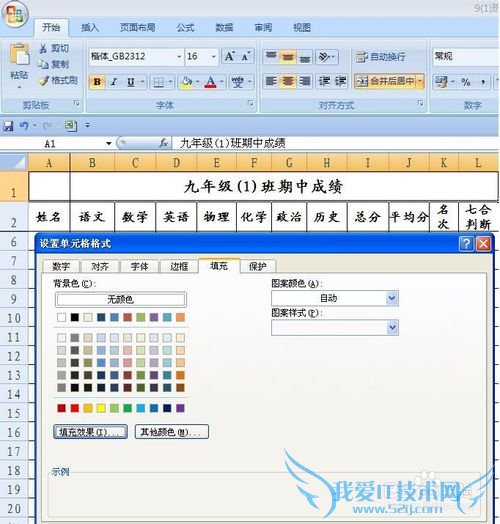Click the 填充效果 fill effects button
The height and width of the screenshot is (524, 500).
[90, 432]
